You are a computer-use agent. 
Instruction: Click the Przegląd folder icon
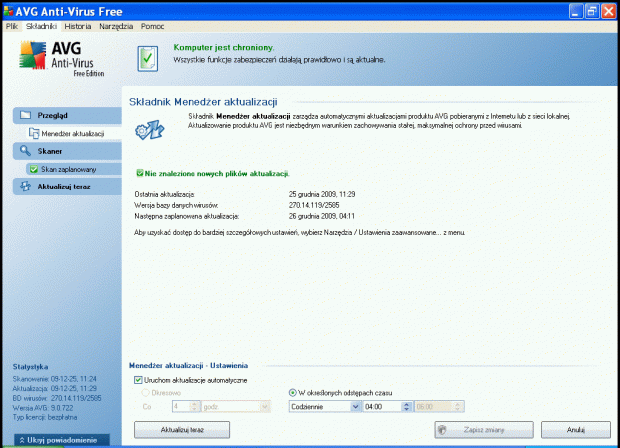pyautogui.click(x=25, y=115)
